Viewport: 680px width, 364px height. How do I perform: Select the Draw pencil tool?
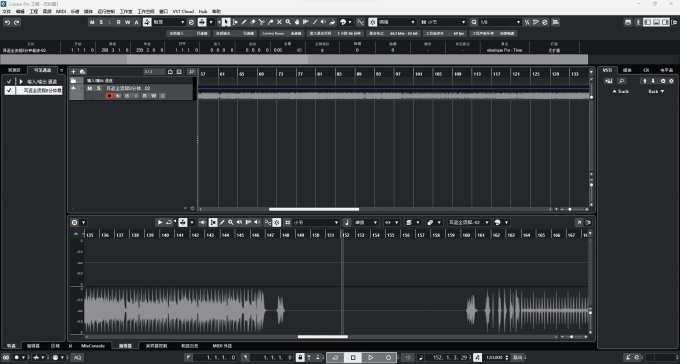click(244, 22)
